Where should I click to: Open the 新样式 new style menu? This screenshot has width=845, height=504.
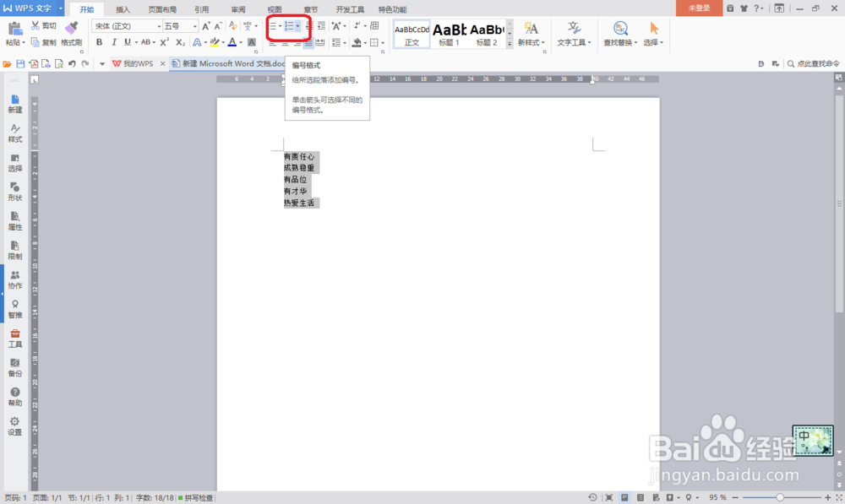(x=531, y=34)
